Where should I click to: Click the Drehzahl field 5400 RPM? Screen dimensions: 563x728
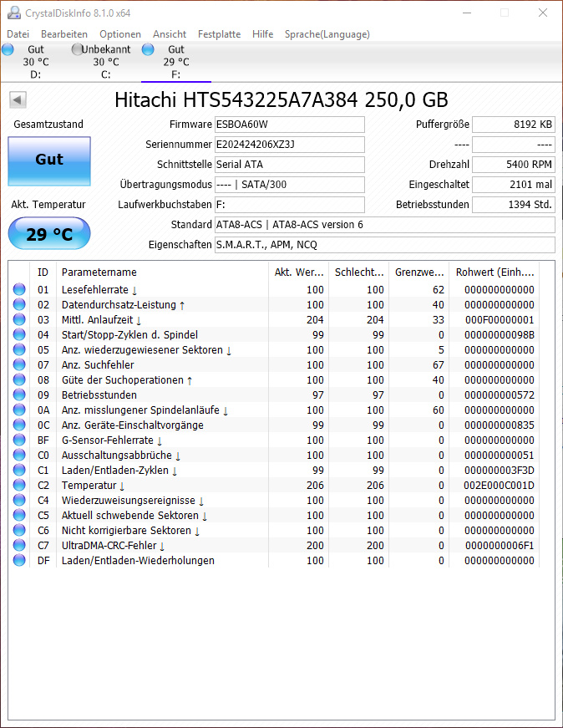point(514,165)
